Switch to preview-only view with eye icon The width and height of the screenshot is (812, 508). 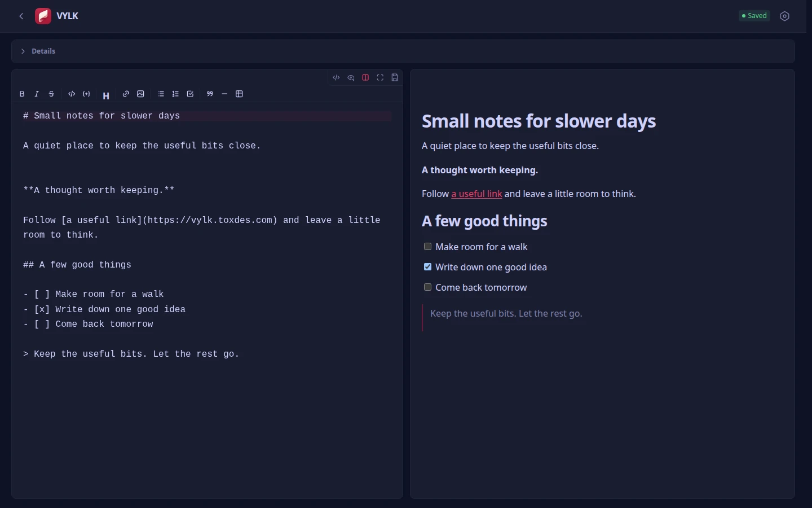[x=351, y=78]
